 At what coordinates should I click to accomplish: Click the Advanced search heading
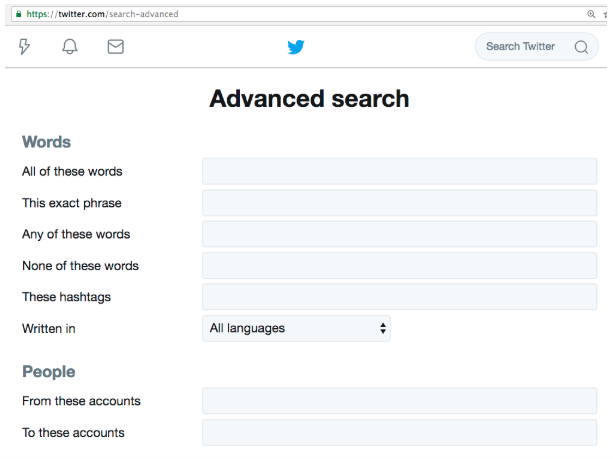click(x=309, y=99)
